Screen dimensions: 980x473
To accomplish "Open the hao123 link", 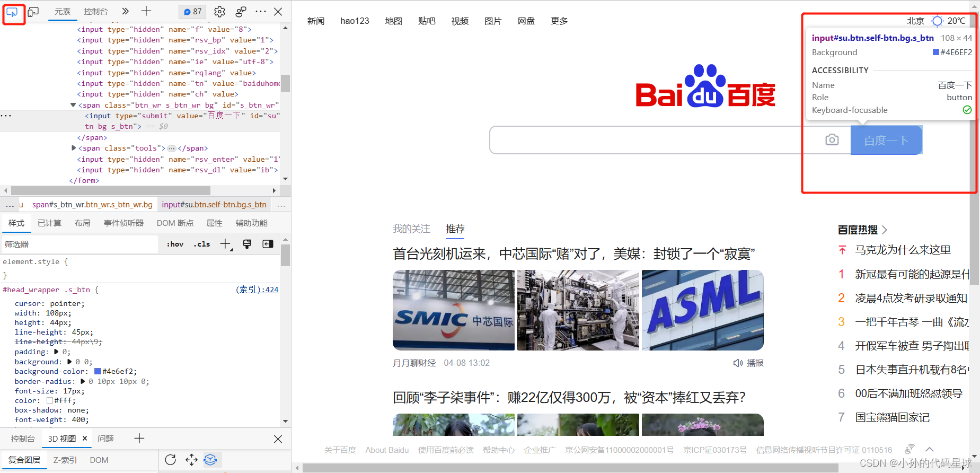I will coord(355,21).
